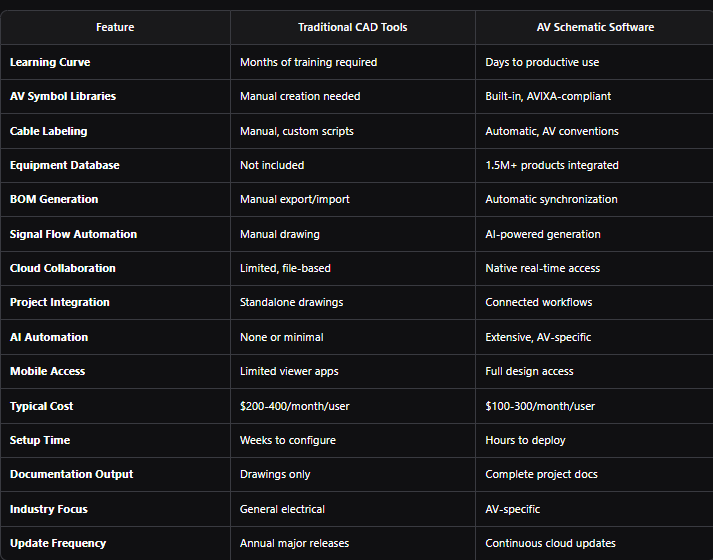This screenshot has height=560, width=713.
Task: Click the '$100-300/month/user' cost cell
Action: click(540, 406)
